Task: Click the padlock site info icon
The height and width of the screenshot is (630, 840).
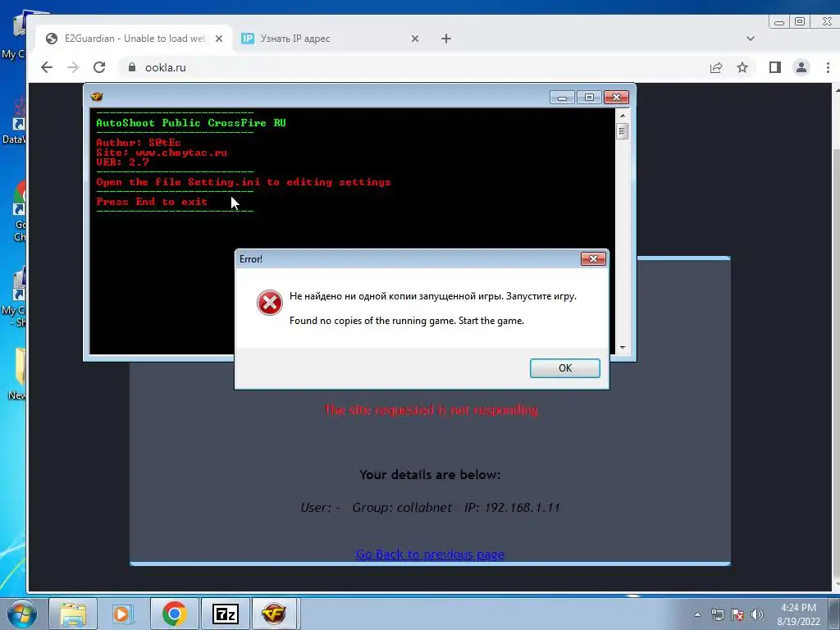Action: [x=132, y=67]
